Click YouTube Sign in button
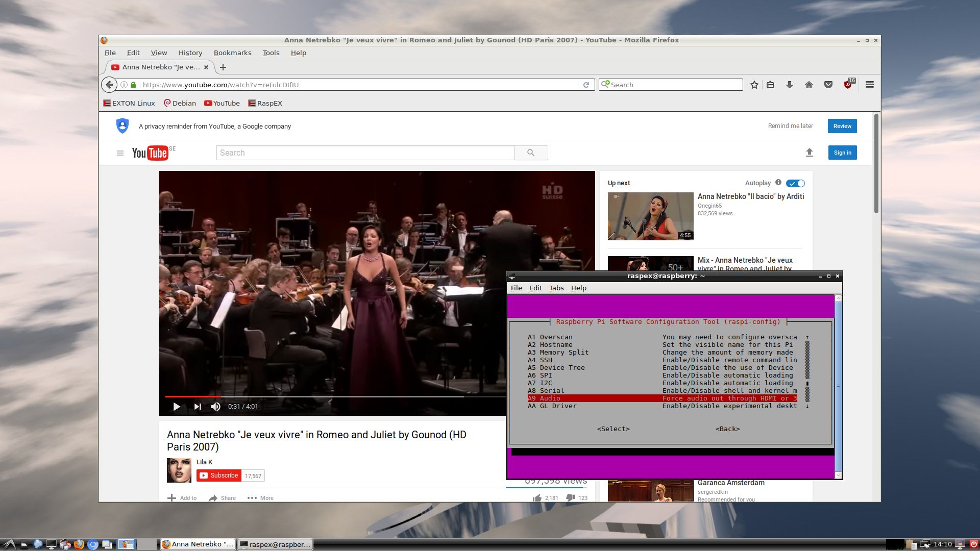The image size is (980, 551). [842, 153]
